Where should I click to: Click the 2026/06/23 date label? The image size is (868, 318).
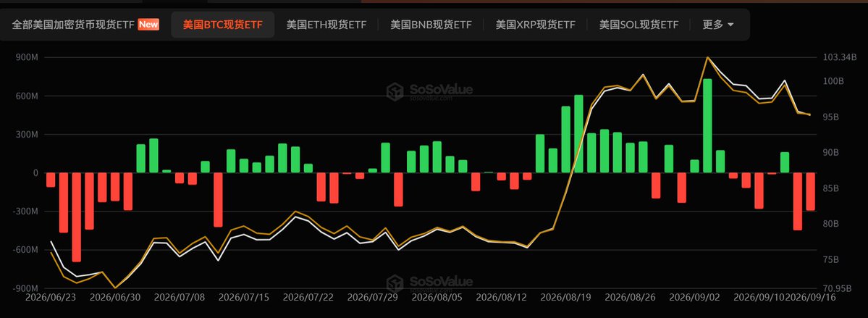click(51, 297)
